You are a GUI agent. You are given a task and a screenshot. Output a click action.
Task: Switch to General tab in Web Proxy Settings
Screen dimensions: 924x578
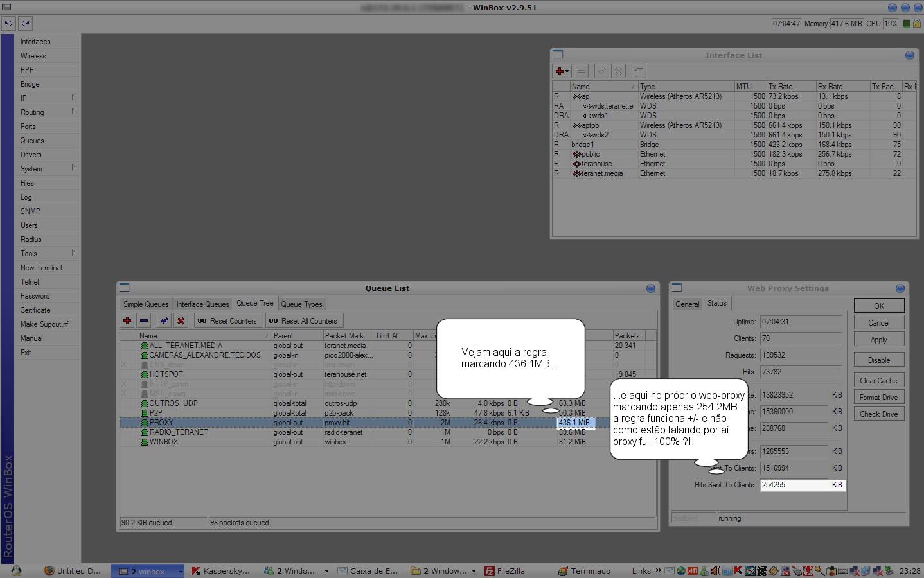click(x=687, y=304)
